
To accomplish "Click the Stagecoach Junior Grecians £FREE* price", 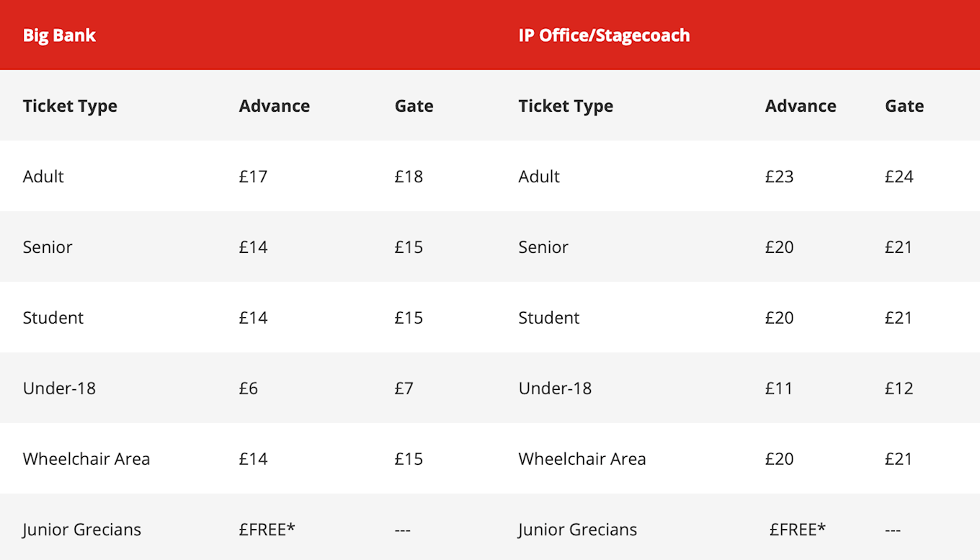I will (798, 530).
